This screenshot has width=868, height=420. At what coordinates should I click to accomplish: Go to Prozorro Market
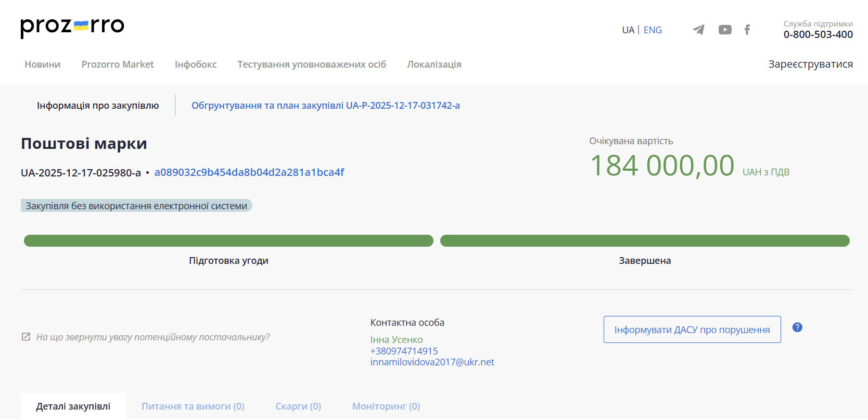coord(118,65)
